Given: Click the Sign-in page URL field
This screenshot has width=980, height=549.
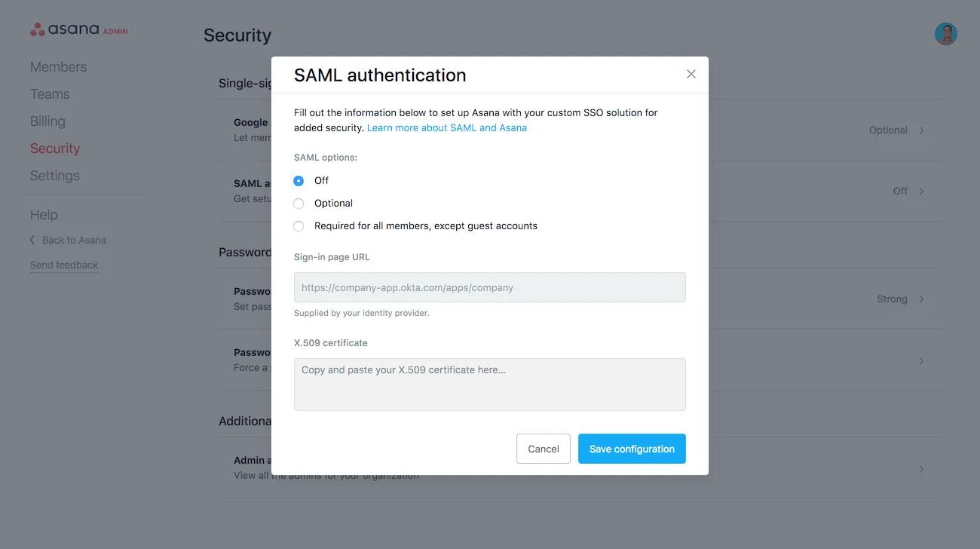Looking at the screenshot, I should point(489,287).
